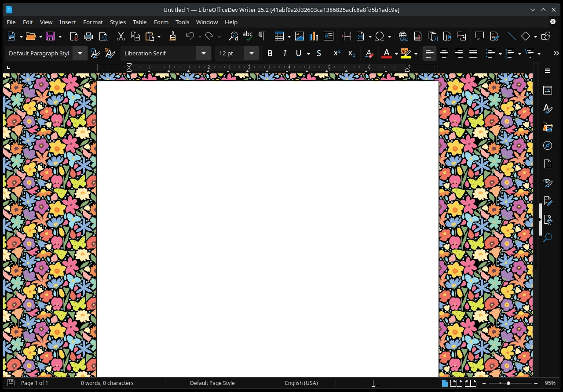Screen dimensions: 563x392
Task: Open the font size dropdown
Action: (251, 53)
